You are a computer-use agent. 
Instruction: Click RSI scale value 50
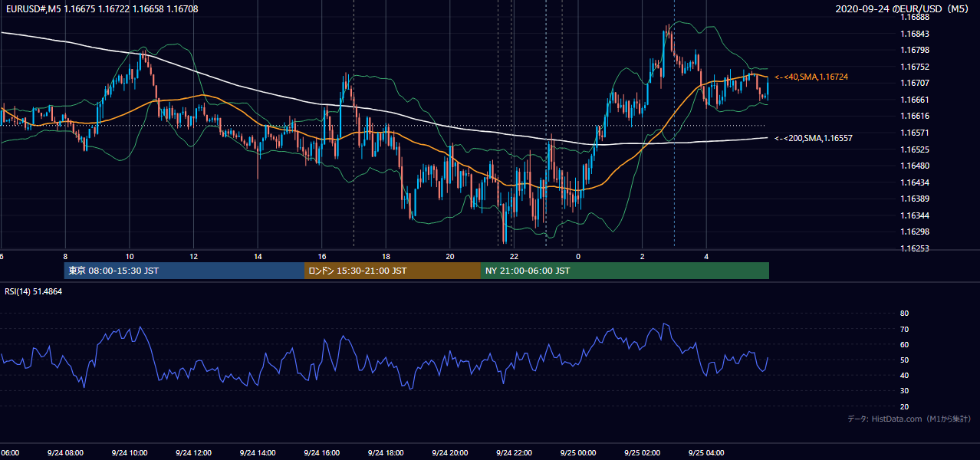[904, 360]
